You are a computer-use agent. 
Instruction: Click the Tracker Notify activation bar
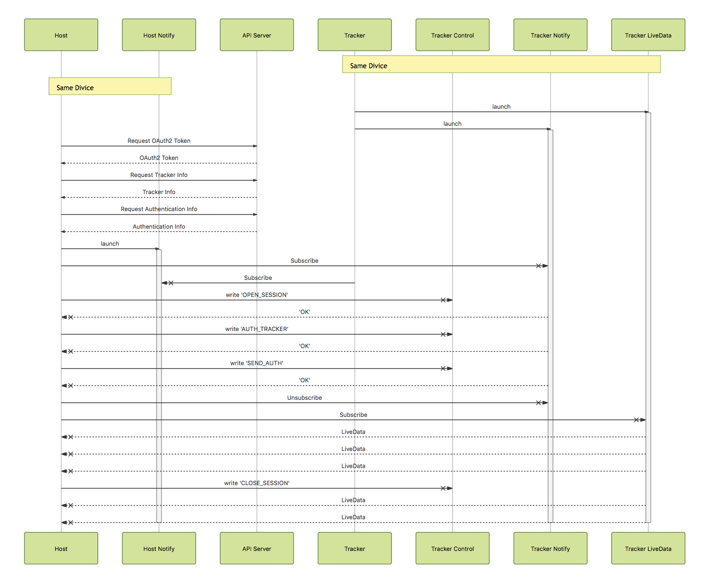550,326
